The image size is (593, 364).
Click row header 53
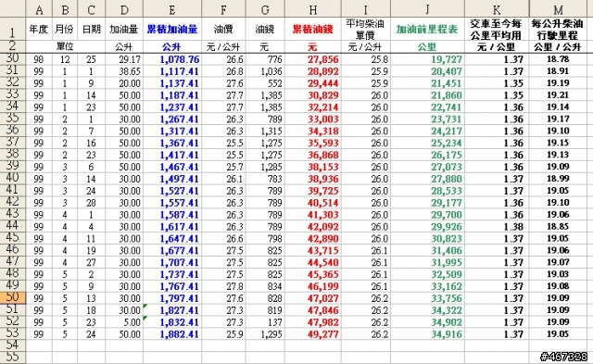[12, 333]
